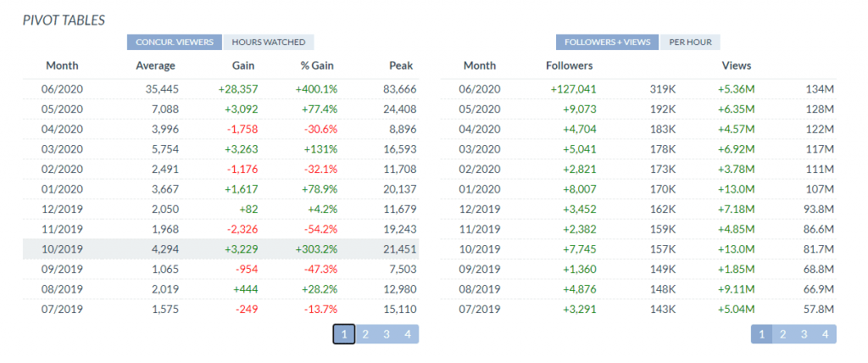The image size is (868, 363).
Task: Click the Gain column header
Action: [242, 66]
